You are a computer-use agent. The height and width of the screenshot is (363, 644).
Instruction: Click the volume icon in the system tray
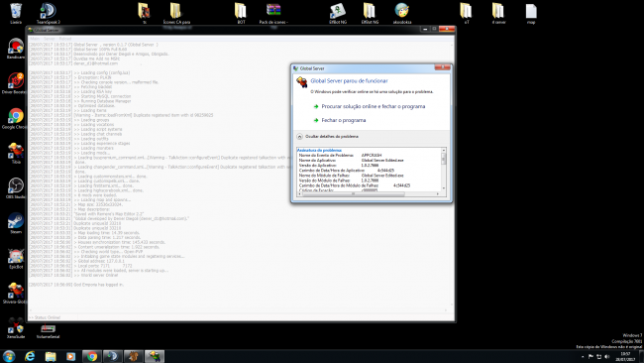606,356
